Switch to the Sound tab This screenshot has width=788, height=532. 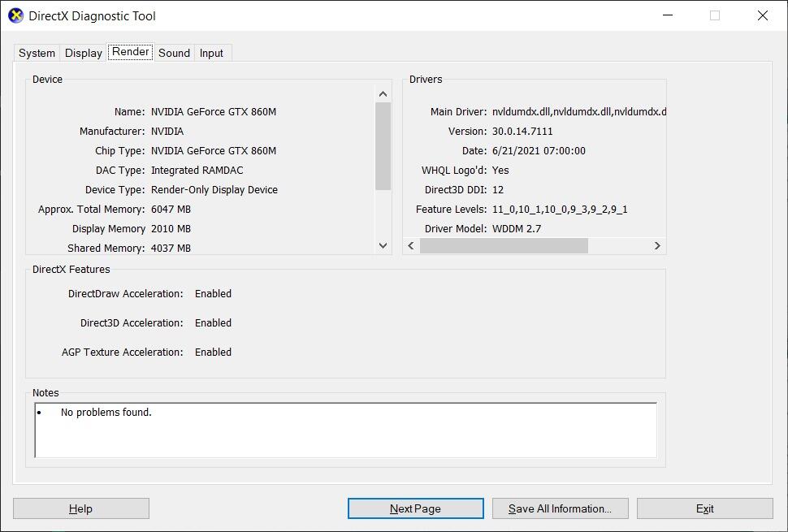click(174, 53)
